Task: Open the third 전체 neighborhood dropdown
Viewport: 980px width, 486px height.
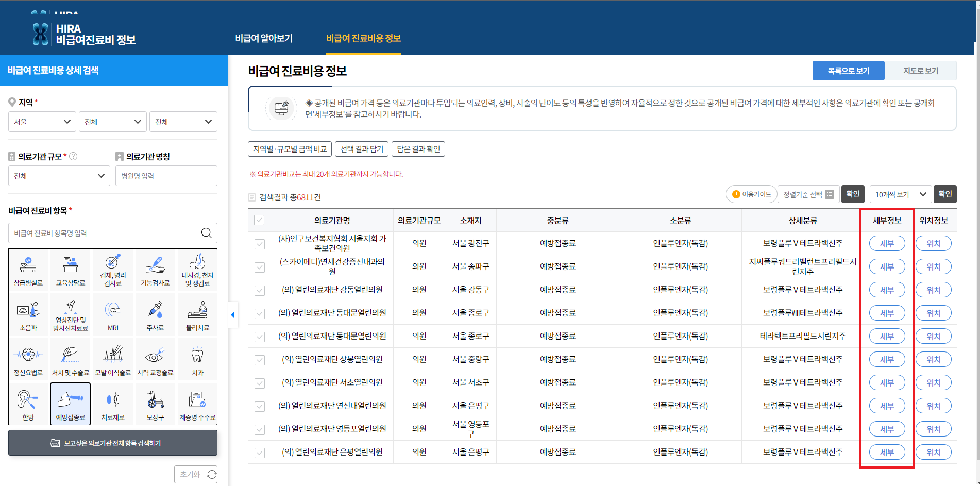Action: pyautogui.click(x=183, y=122)
